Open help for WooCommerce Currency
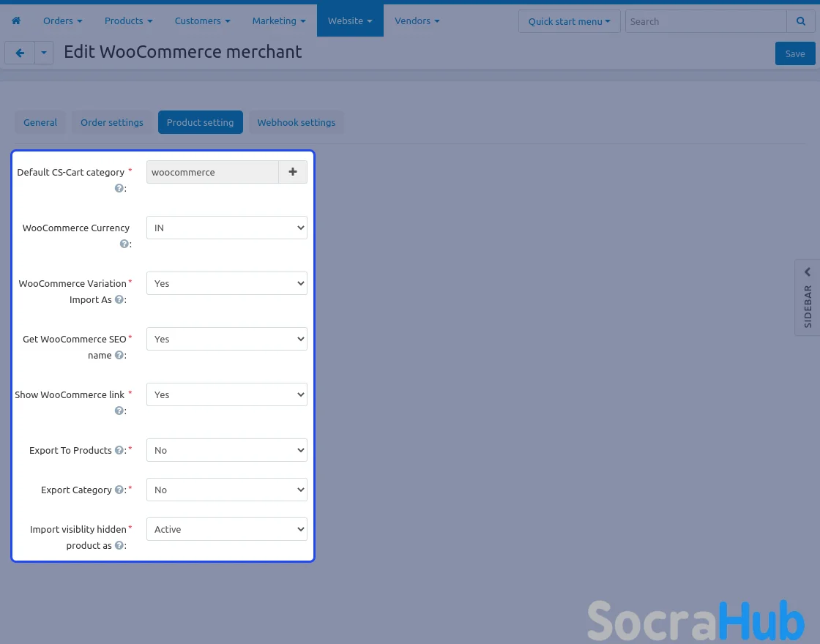 [124, 244]
